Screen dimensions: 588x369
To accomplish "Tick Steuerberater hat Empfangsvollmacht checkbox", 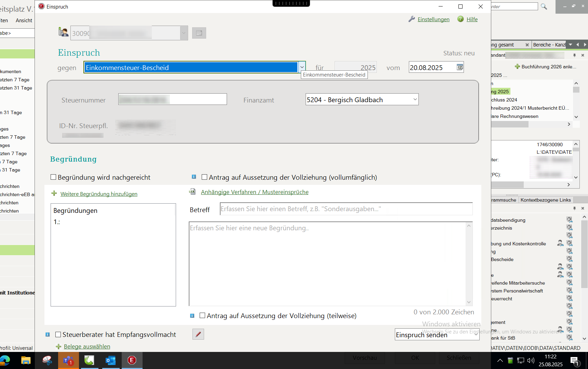I will (x=58, y=334).
